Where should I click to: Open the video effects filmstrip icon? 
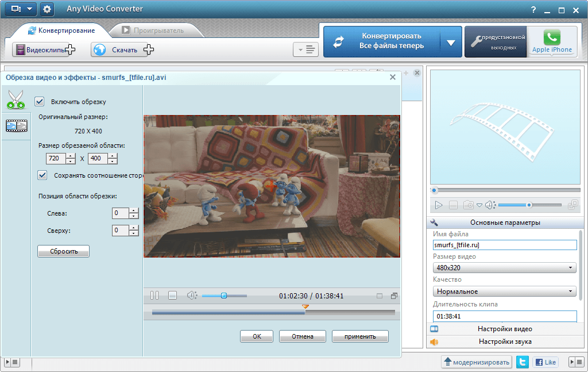16,126
